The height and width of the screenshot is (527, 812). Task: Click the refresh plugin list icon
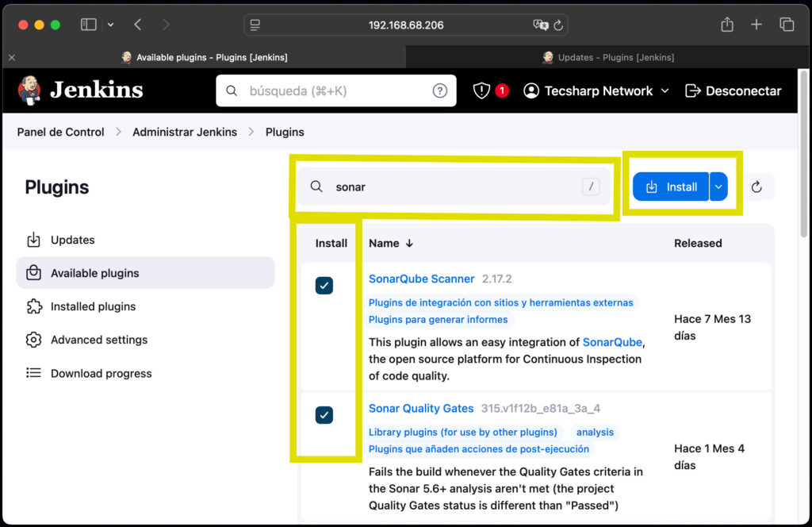[x=756, y=187]
